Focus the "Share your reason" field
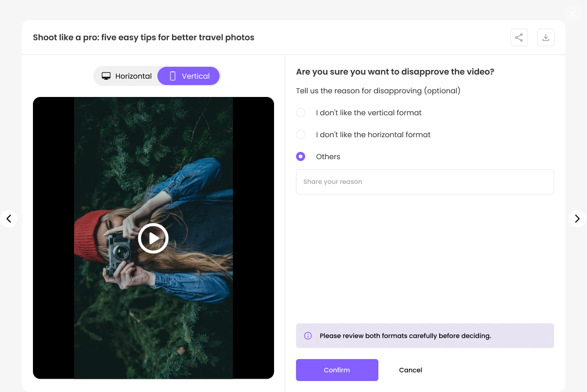587x392 pixels. pyautogui.click(x=425, y=182)
